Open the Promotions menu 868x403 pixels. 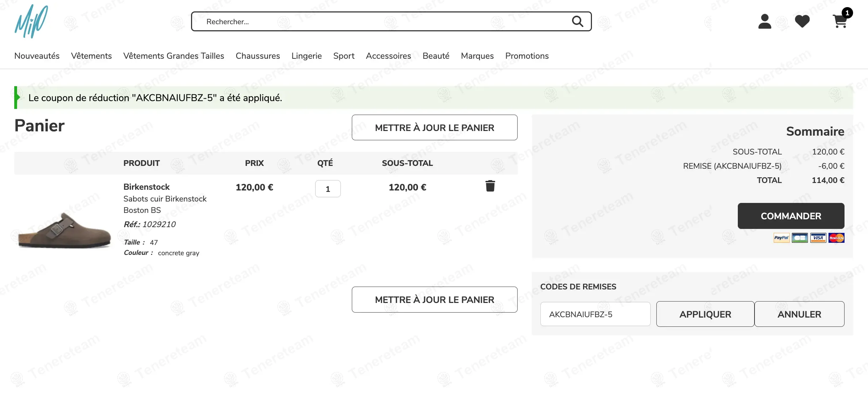[x=527, y=56]
